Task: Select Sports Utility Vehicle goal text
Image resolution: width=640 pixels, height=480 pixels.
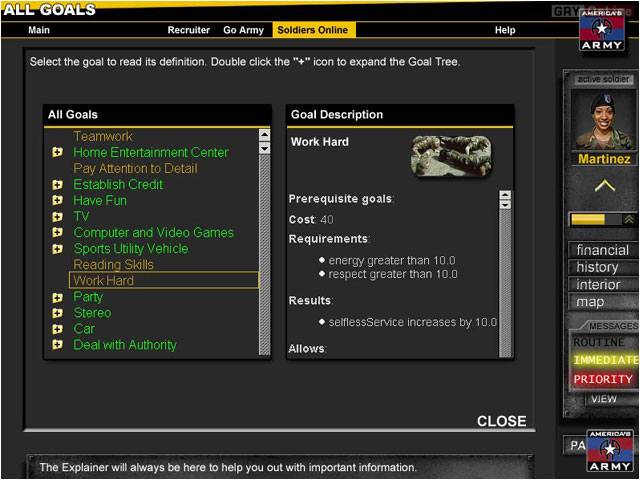Action: 131,249
